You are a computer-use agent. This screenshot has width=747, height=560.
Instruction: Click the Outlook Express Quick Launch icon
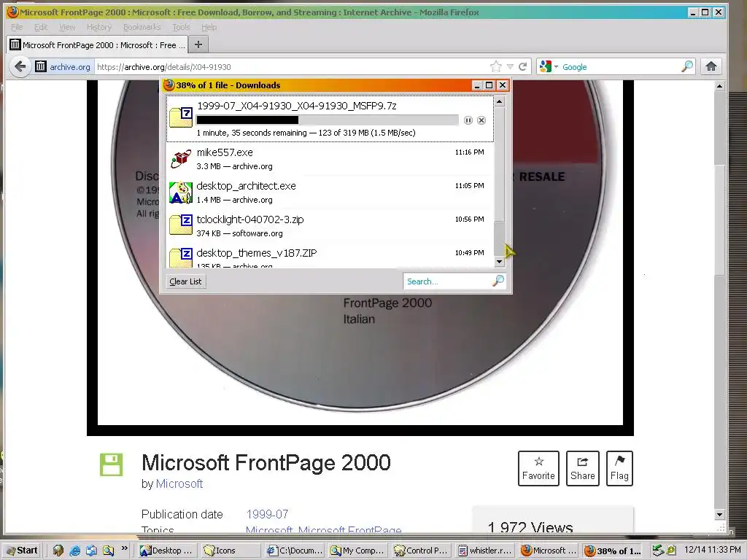click(91, 551)
